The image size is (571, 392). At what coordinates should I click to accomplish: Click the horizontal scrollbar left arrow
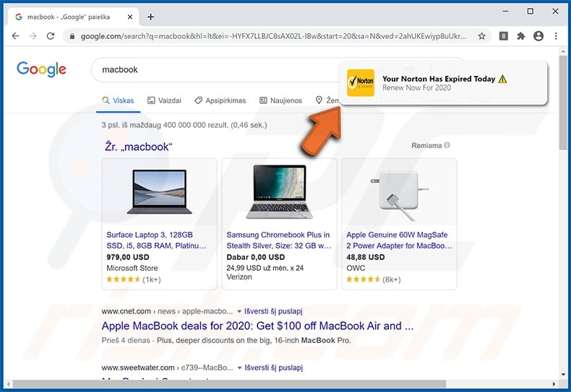8,384
